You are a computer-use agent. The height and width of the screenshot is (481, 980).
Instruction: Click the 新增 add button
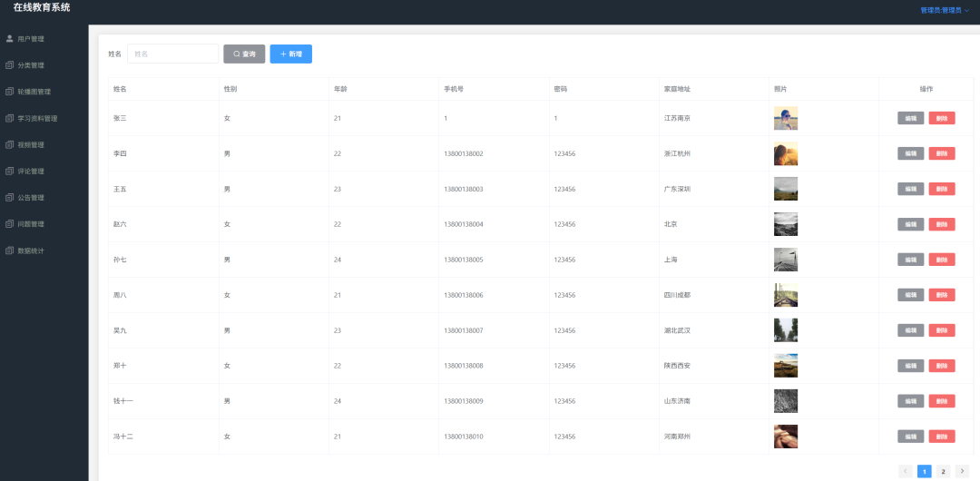[290, 54]
